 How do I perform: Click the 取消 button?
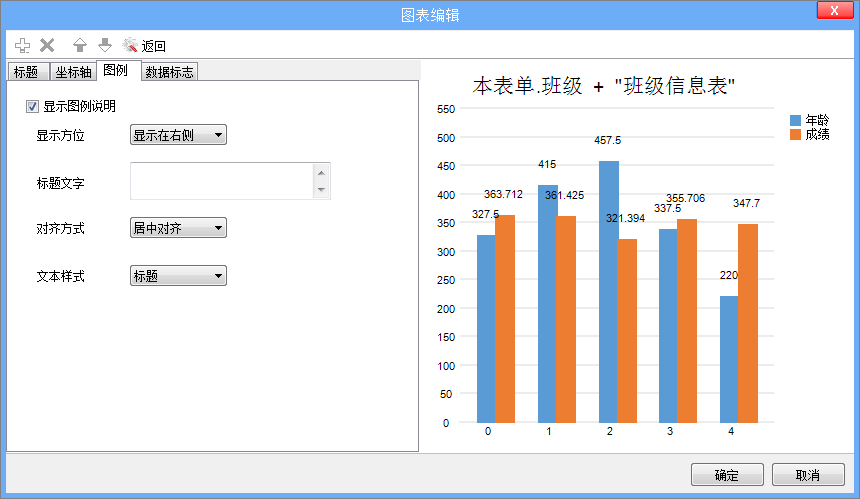click(x=808, y=475)
